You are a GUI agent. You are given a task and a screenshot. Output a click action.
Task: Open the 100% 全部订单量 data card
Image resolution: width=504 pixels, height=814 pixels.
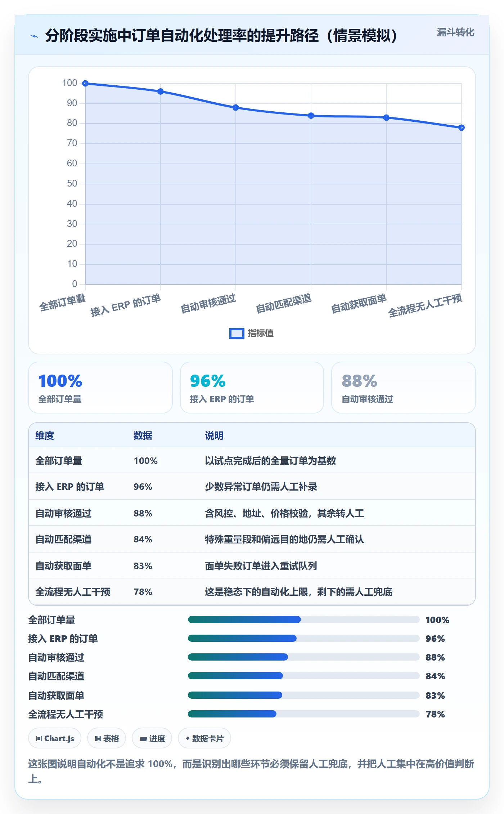pyautogui.click(x=100, y=388)
